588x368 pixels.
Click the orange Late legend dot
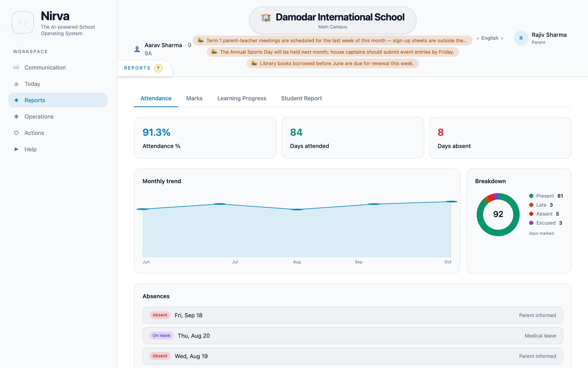(531, 205)
